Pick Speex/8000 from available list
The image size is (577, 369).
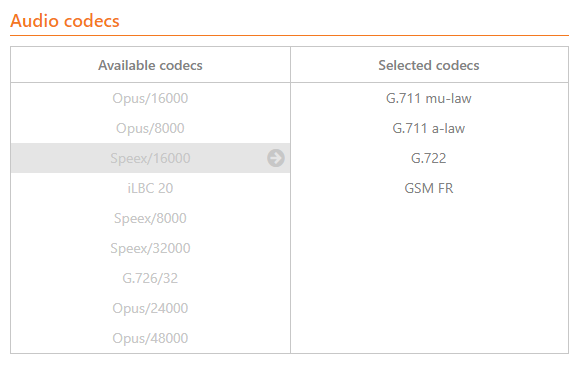pyautogui.click(x=150, y=218)
